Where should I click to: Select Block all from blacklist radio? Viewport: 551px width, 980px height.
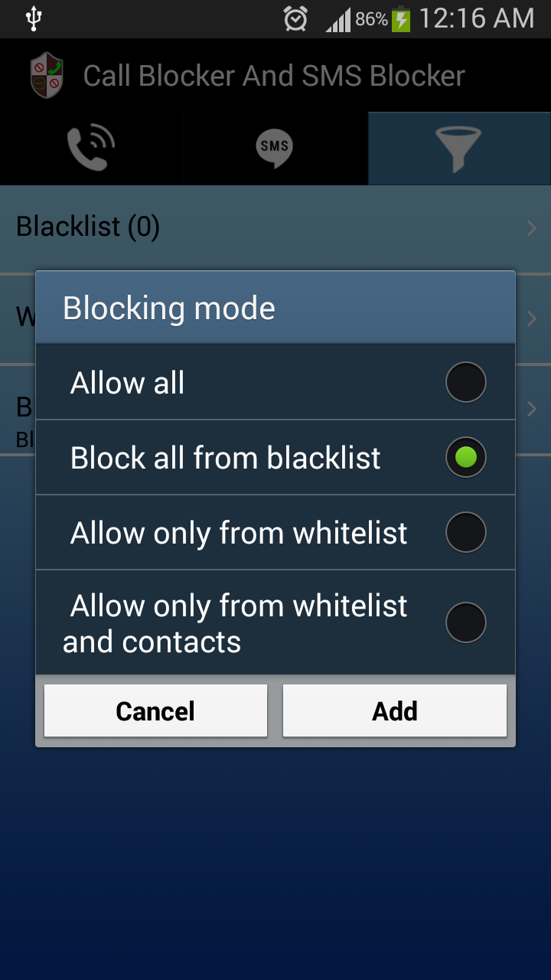pos(466,457)
